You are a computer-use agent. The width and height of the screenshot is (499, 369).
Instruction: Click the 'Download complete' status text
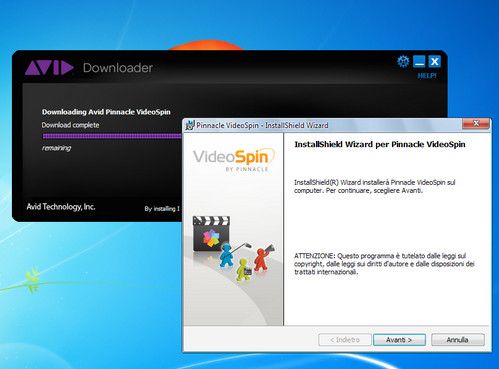pyautogui.click(x=70, y=125)
